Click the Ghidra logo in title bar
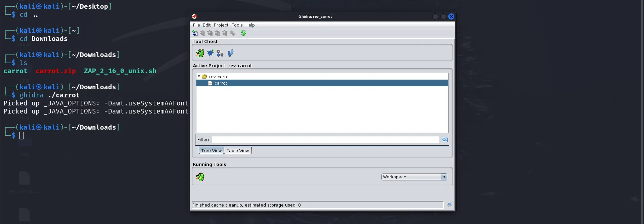The width and height of the screenshot is (644, 224). tap(194, 16)
